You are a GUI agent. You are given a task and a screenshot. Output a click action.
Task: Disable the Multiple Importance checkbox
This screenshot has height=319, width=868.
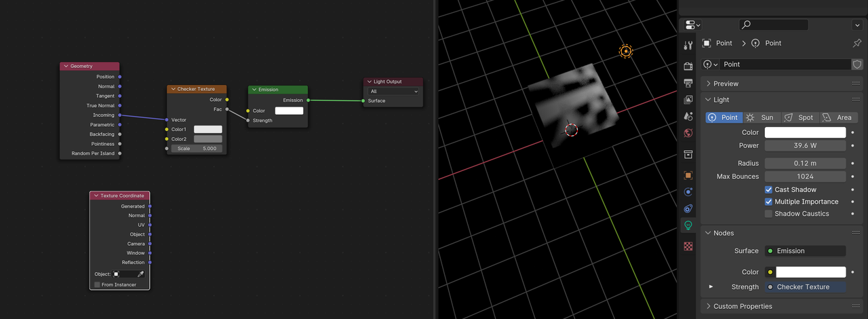tap(768, 202)
